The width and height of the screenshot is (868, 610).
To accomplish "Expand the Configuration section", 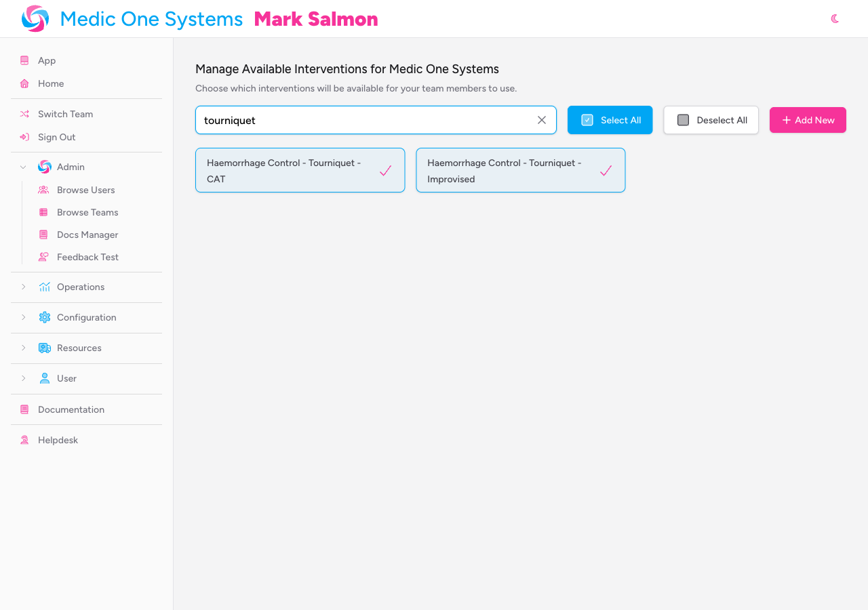I will tap(24, 317).
